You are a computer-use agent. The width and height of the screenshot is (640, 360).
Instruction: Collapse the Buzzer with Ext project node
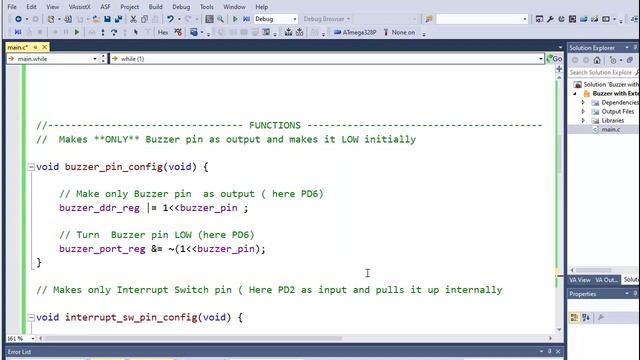(x=575, y=93)
